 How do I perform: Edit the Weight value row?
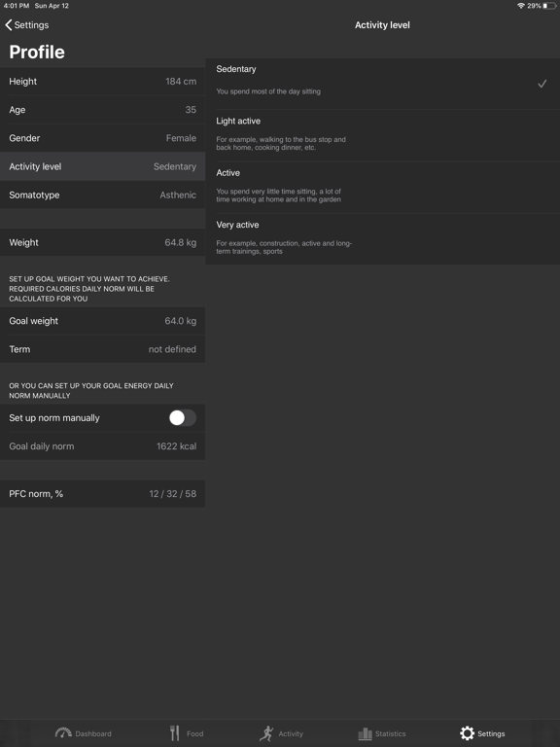pyautogui.click(x=102, y=242)
